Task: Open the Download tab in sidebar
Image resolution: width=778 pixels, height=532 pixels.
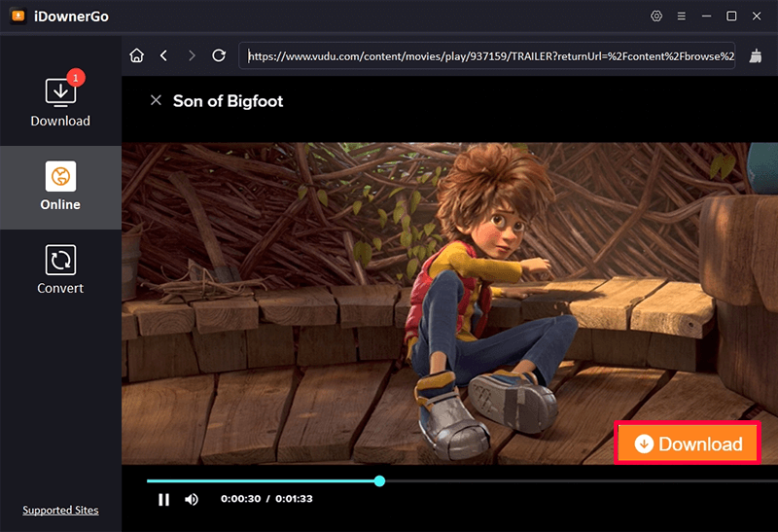Action: pos(60,100)
